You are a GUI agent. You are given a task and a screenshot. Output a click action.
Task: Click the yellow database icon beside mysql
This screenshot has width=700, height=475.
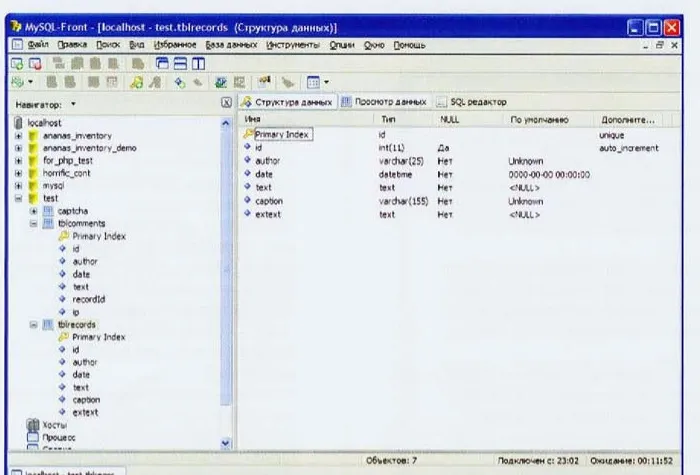[x=33, y=185]
